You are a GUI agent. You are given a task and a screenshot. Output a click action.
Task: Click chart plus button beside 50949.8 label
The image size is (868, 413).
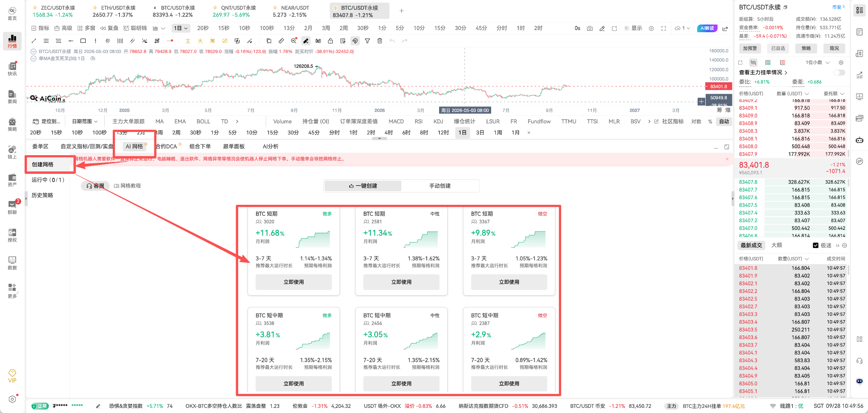coord(701,101)
